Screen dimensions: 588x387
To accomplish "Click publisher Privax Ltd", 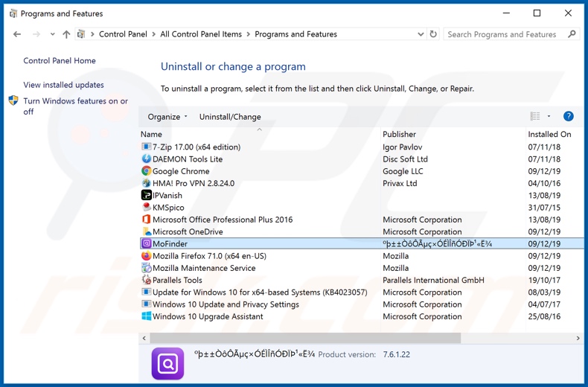I will (400, 183).
